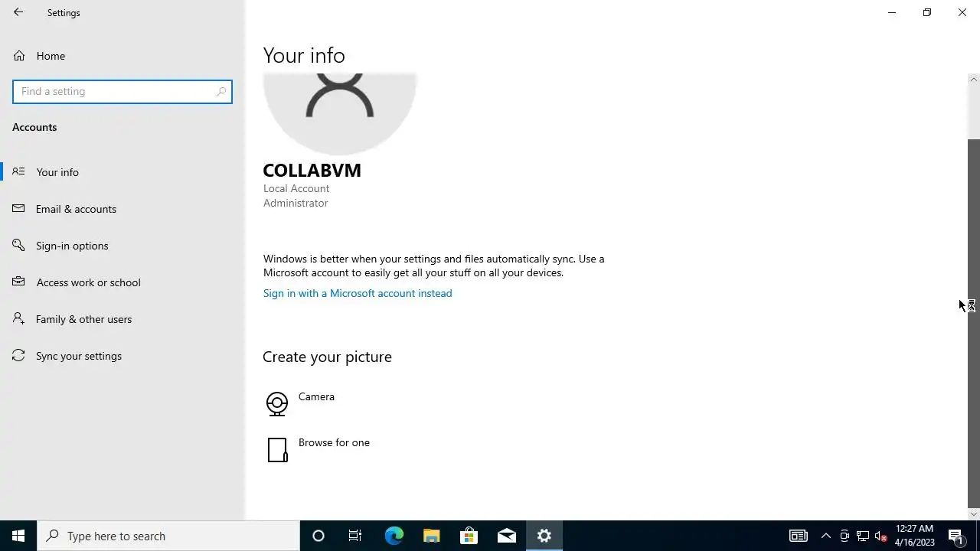Screen dimensions: 980x551
Task: Click the Home house icon
Action: (x=19, y=55)
